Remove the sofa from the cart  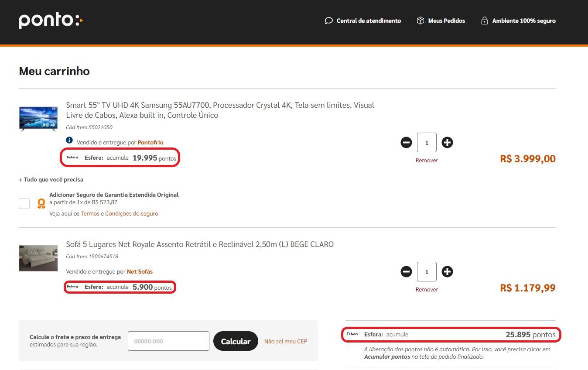coord(427,289)
